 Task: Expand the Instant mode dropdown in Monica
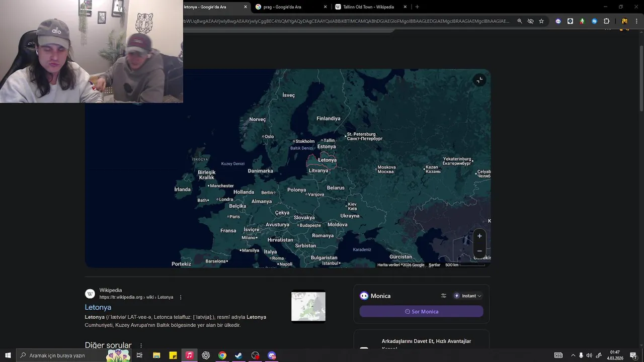click(468, 296)
